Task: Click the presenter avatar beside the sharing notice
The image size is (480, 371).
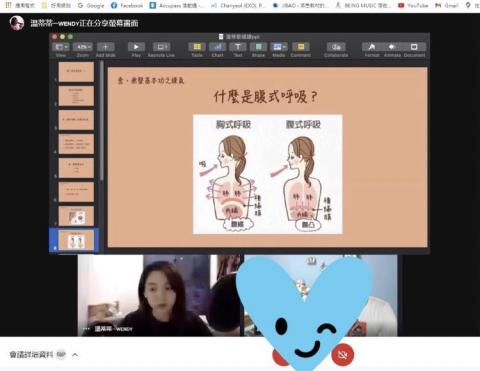Action: tap(17, 23)
